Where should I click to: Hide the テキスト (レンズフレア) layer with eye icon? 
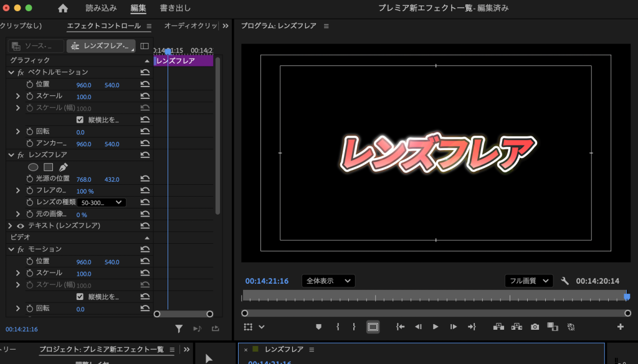(20, 226)
